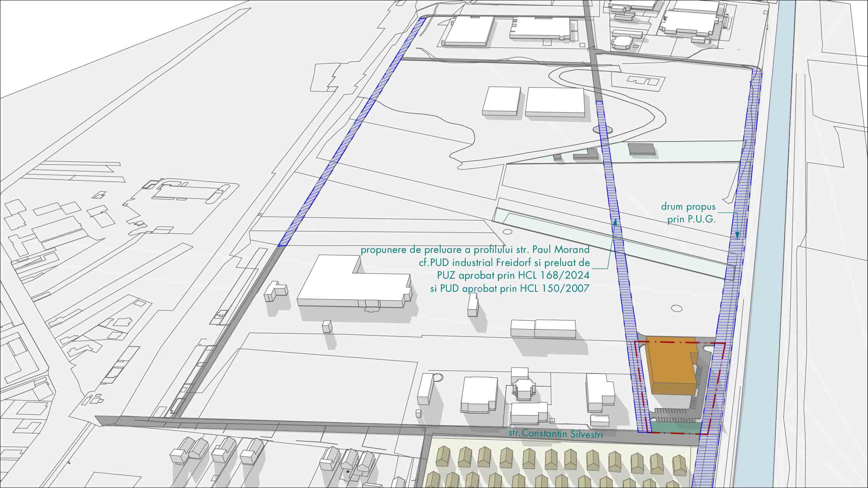Click the dark gray building near curved road
Image resolution: width=868 pixels, height=488 pixels.
642,149
